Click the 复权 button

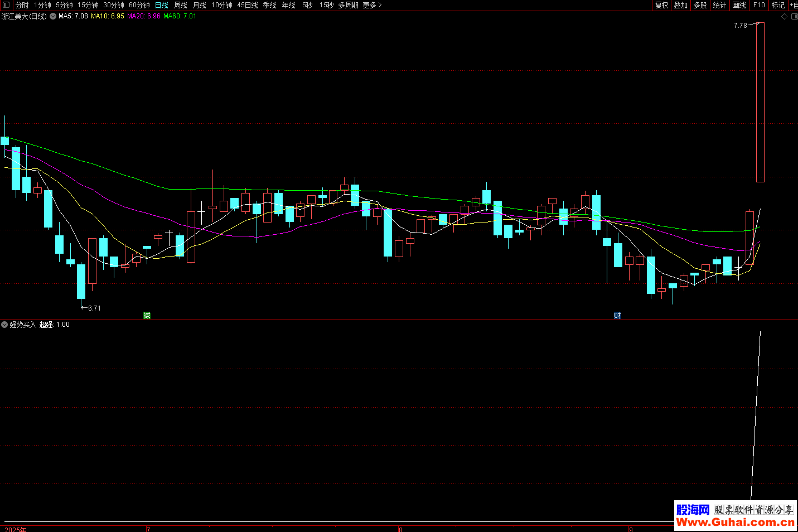(662, 5)
